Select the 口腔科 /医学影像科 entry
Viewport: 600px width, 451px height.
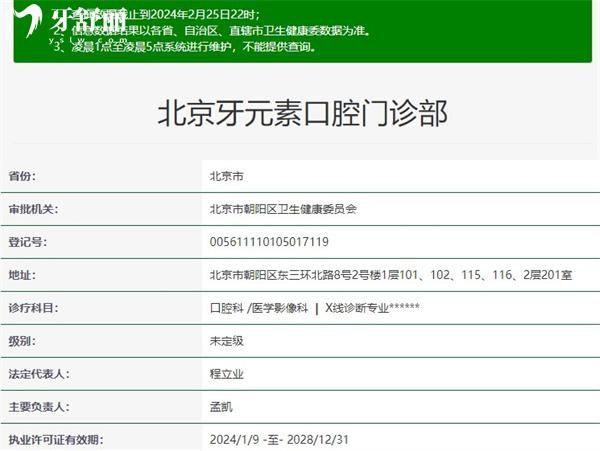pyautogui.click(x=259, y=308)
